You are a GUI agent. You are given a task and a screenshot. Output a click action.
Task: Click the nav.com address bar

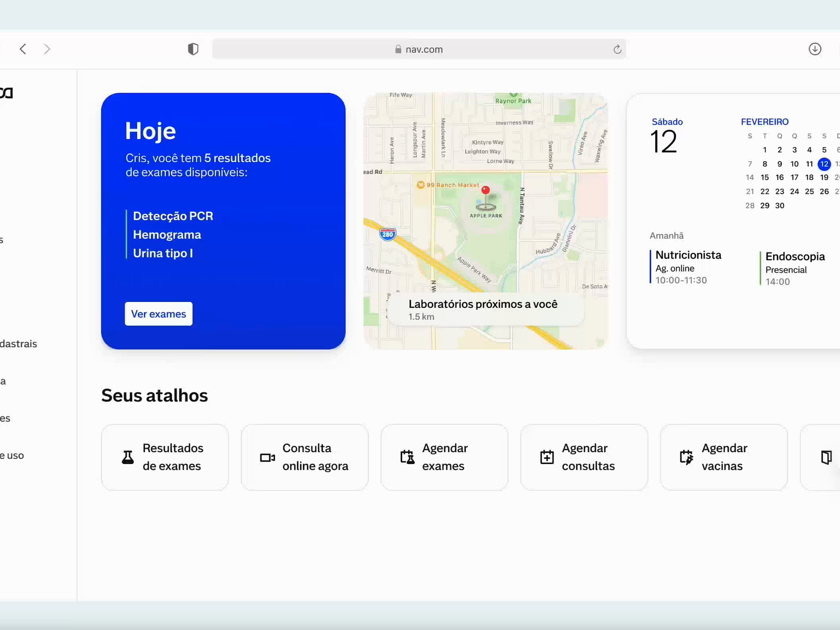[x=419, y=49]
